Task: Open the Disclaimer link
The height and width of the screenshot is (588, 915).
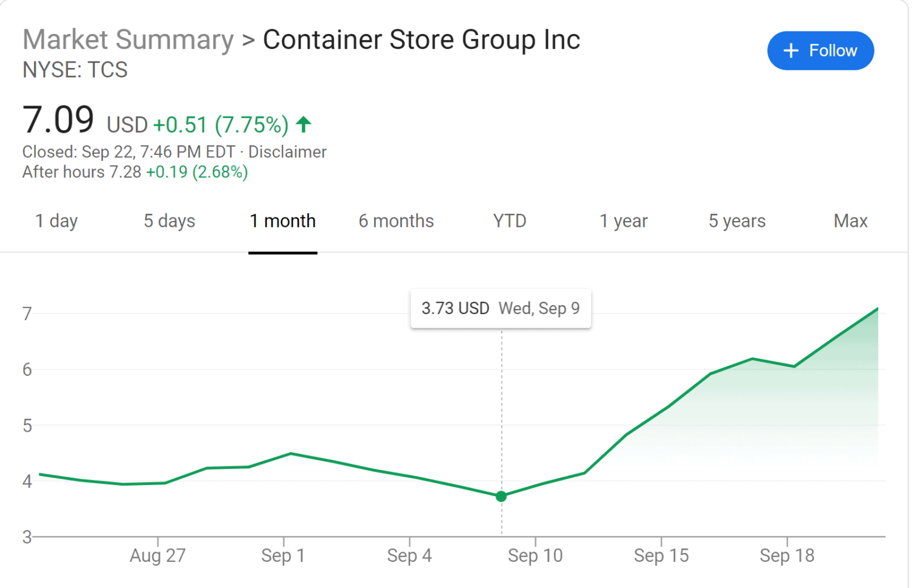Action: click(287, 152)
